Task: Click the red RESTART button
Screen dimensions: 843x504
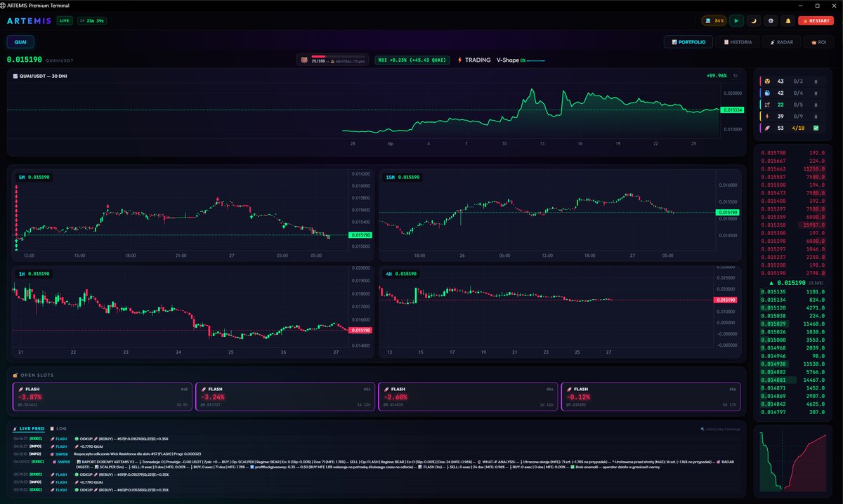Action: coord(817,21)
